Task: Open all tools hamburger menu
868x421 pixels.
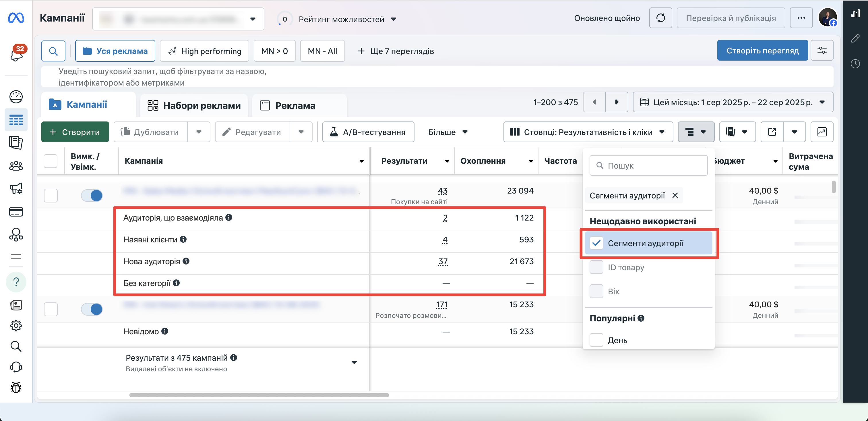Action: click(x=16, y=257)
